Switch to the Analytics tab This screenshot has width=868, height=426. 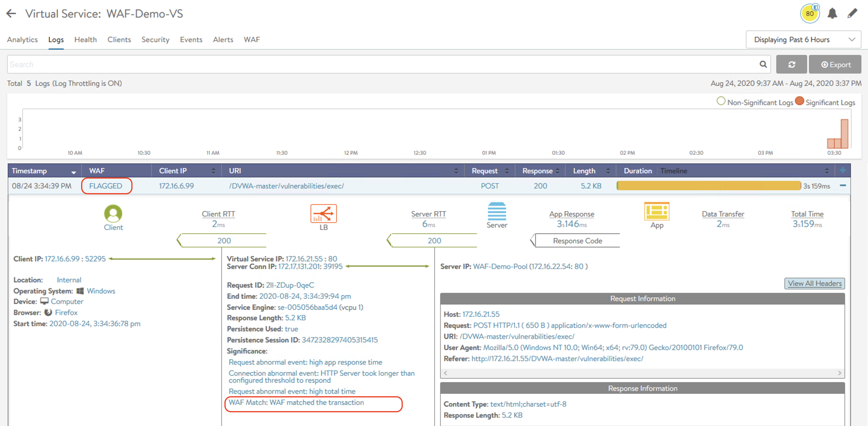click(x=22, y=40)
